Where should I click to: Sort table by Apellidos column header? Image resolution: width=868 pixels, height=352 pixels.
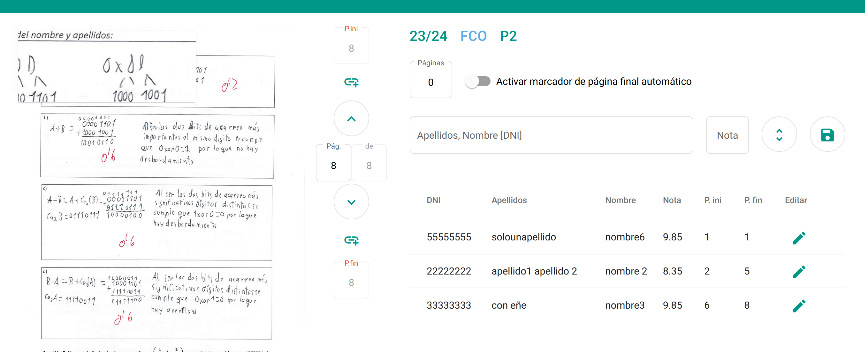click(x=509, y=200)
